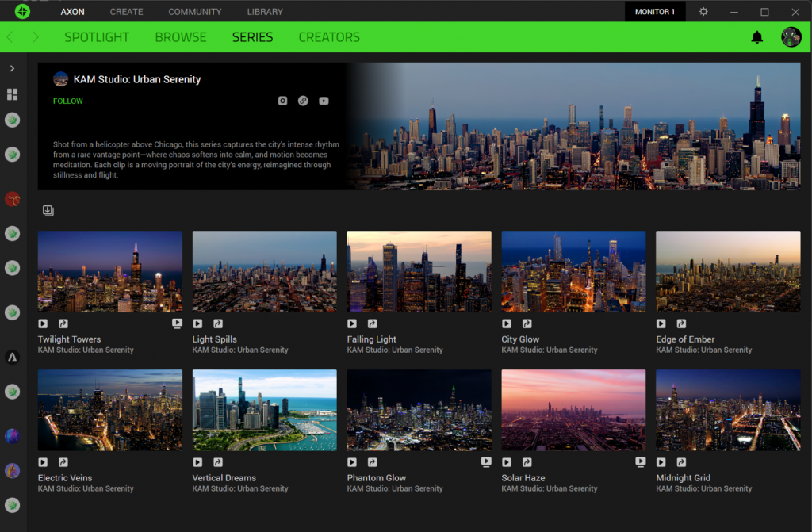Switch to the CREATE tab

click(126, 11)
